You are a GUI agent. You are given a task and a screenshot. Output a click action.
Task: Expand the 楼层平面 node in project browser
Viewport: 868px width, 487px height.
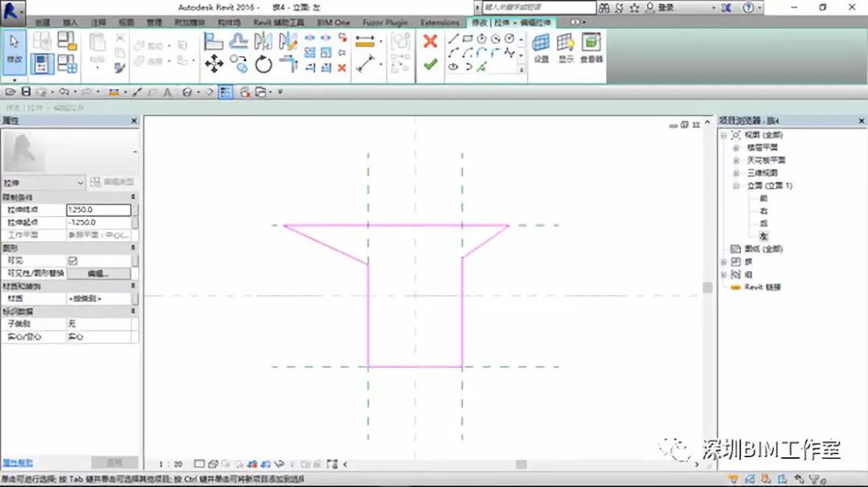pyautogui.click(x=736, y=148)
